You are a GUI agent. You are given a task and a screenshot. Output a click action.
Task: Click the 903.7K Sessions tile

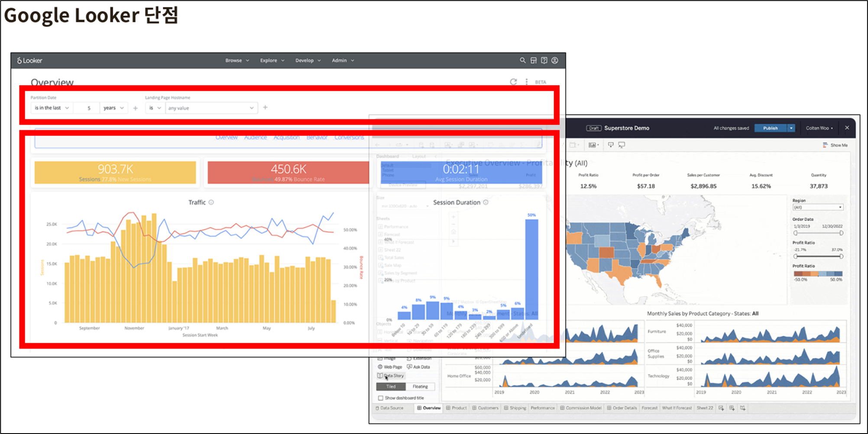pyautogui.click(x=115, y=172)
